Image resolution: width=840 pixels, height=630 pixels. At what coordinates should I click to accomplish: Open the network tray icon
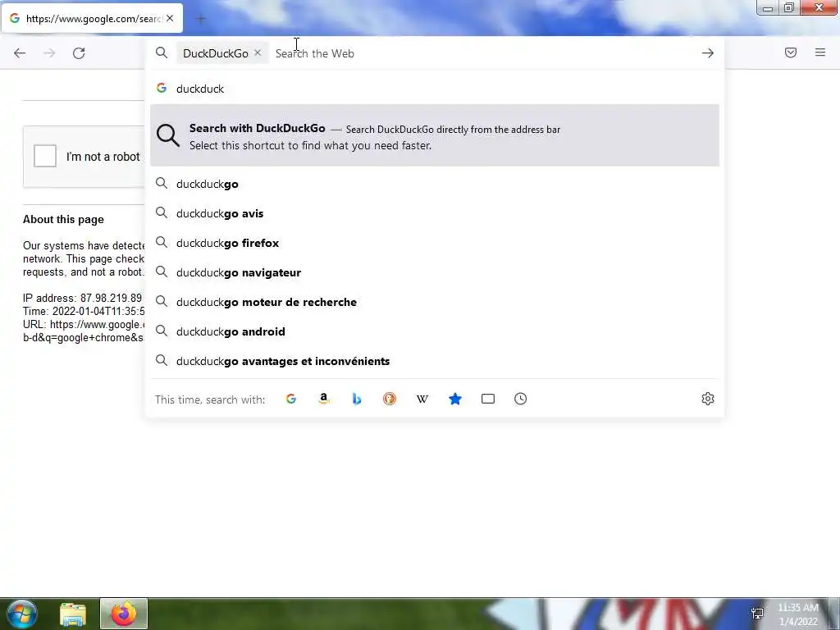[x=757, y=614]
